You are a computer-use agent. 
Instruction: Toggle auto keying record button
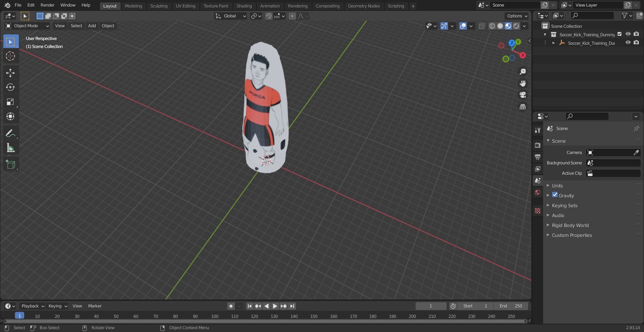click(231, 306)
